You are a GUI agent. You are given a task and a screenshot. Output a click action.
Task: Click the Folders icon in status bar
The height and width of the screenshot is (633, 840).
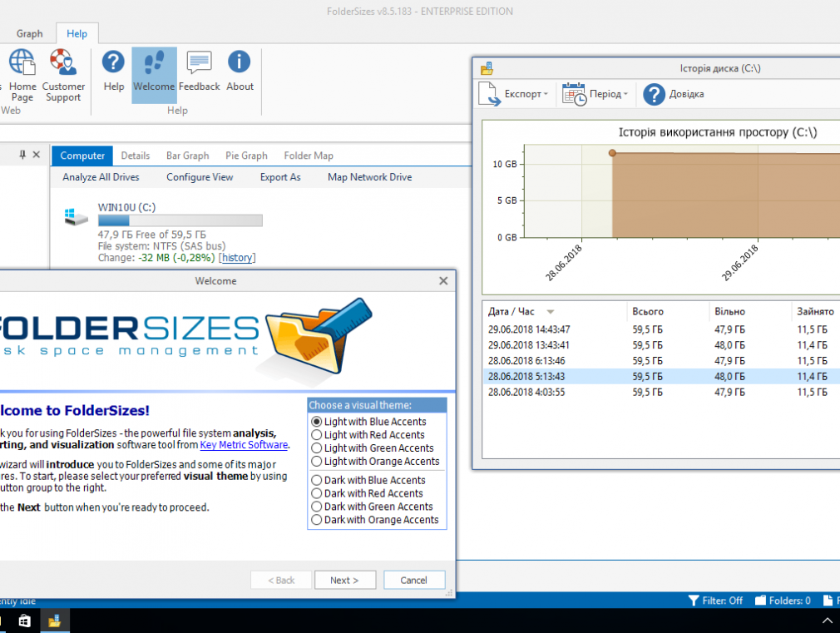point(760,601)
